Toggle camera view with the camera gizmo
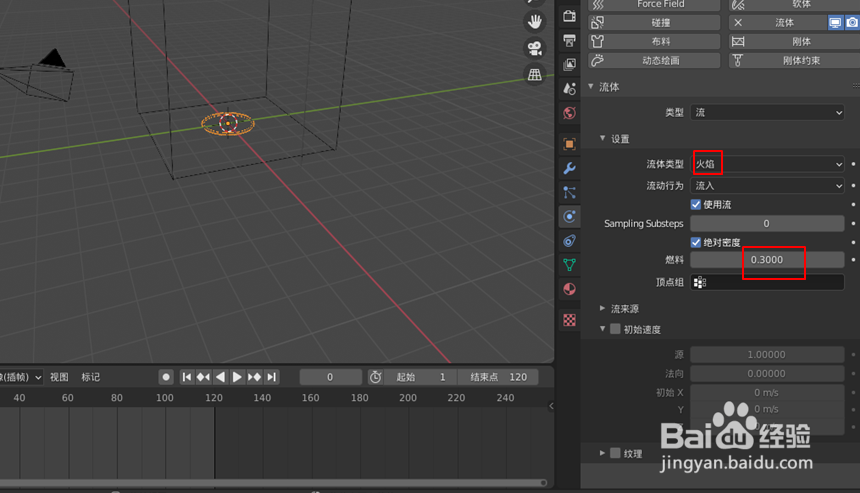860x493 pixels. 534,48
